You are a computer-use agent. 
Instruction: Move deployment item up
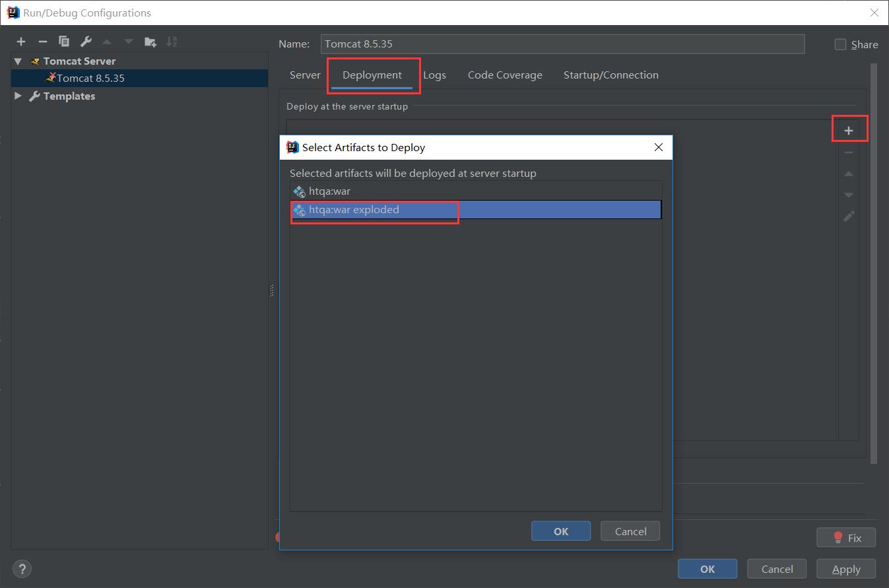point(849,174)
